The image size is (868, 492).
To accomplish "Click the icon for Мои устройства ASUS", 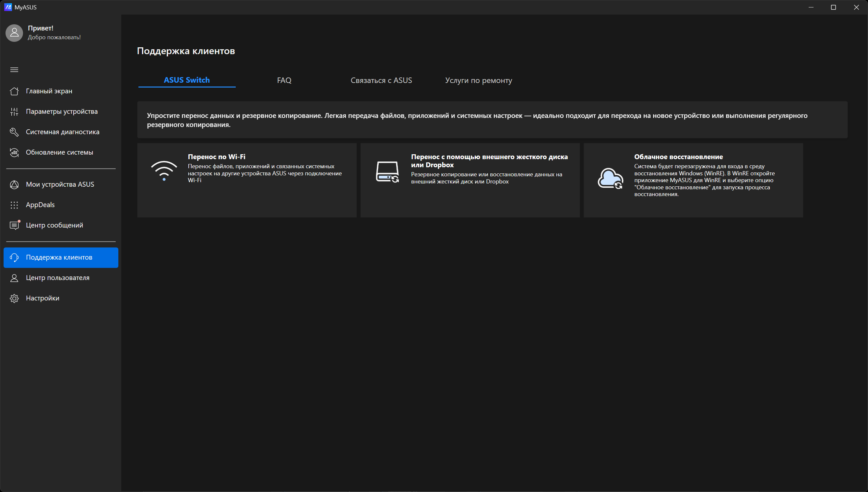I will click(x=14, y=184).
